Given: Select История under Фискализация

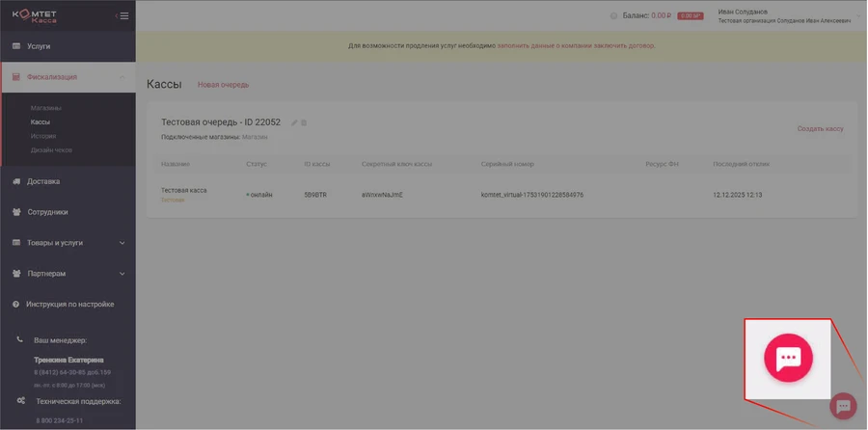Looking at the screenshot, I should point(42,136).
